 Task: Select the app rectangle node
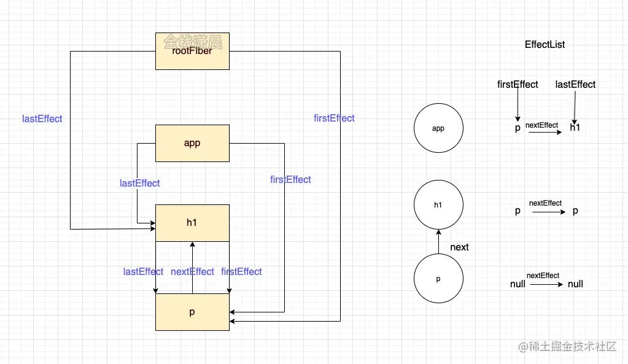coord(192,143)
